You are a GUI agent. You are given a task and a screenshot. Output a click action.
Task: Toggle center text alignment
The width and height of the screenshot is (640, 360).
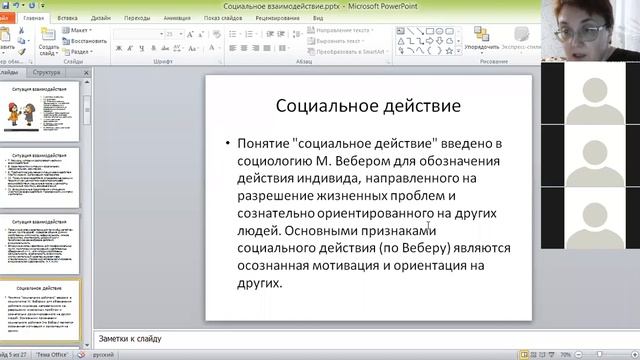[244, 48]
